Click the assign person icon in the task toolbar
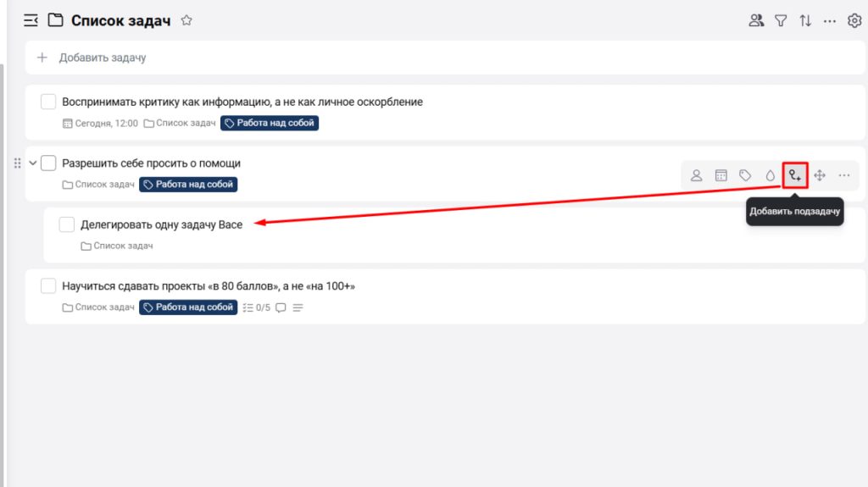Viewport: 868px width, 487px height. click(x=696, y=175)
